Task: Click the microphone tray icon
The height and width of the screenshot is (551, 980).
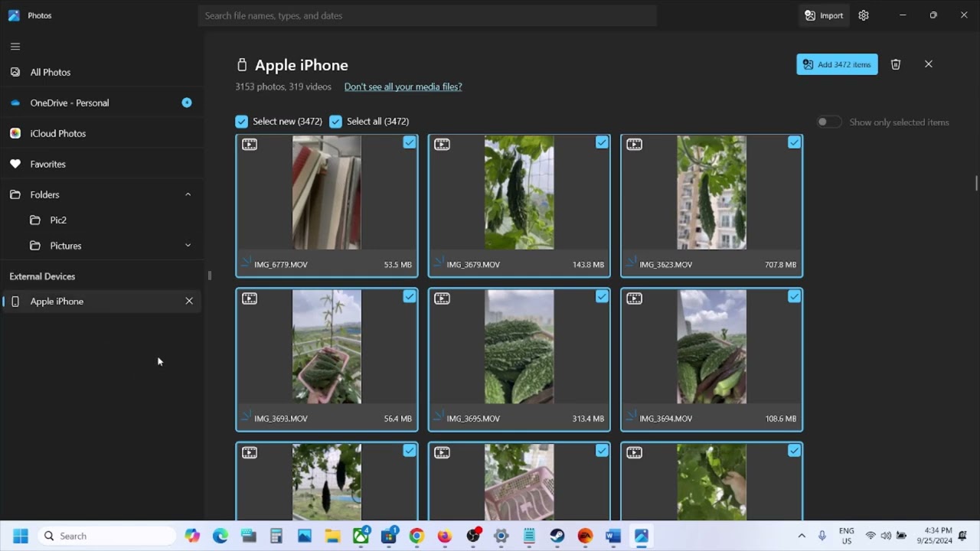Action: (822, 536)
